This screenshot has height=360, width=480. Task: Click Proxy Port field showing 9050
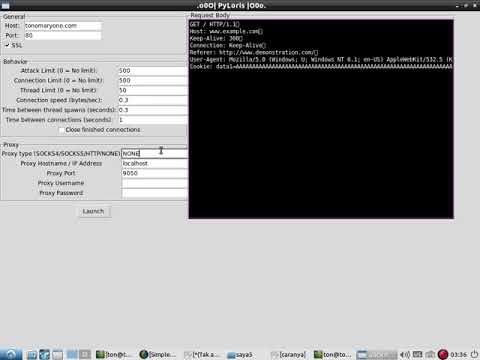click(154, 173)
